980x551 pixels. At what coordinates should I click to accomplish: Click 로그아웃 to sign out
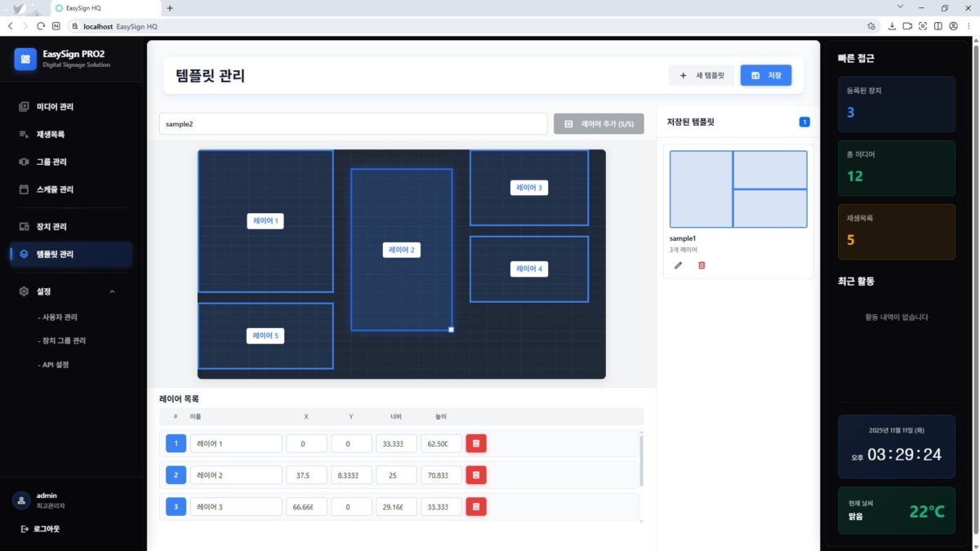(x=40, y=529)
